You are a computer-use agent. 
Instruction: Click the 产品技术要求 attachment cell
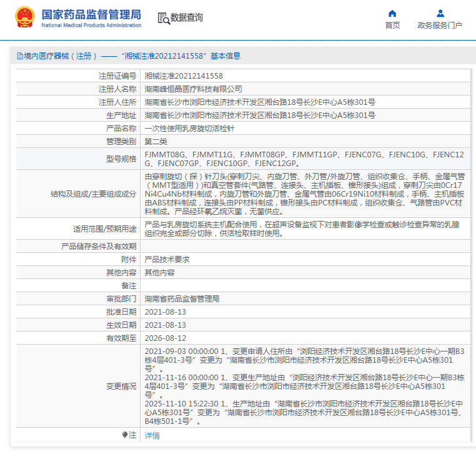click(x=167, y=259)
